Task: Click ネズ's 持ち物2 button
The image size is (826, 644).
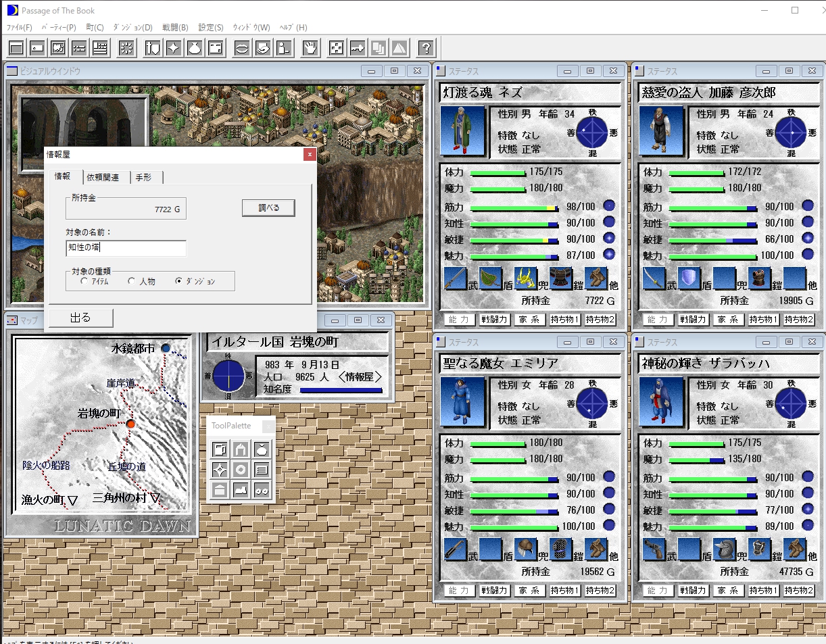Action: coord(600,320)
